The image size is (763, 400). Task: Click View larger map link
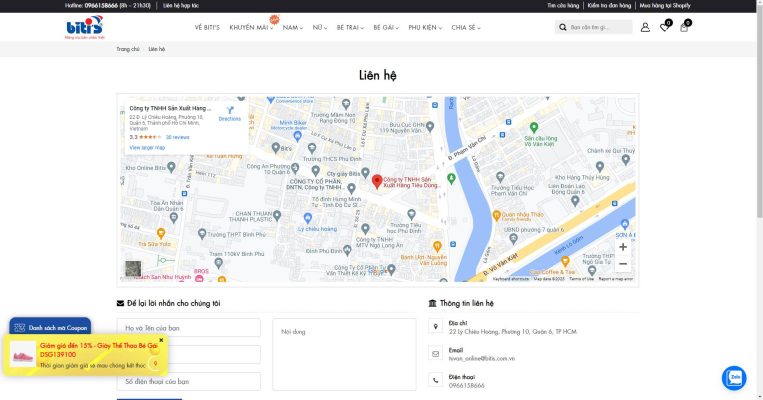click(147, 147)
